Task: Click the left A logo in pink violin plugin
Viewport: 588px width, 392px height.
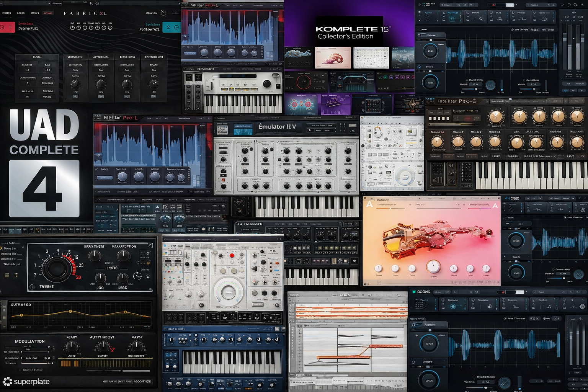Action: (369, 204)
